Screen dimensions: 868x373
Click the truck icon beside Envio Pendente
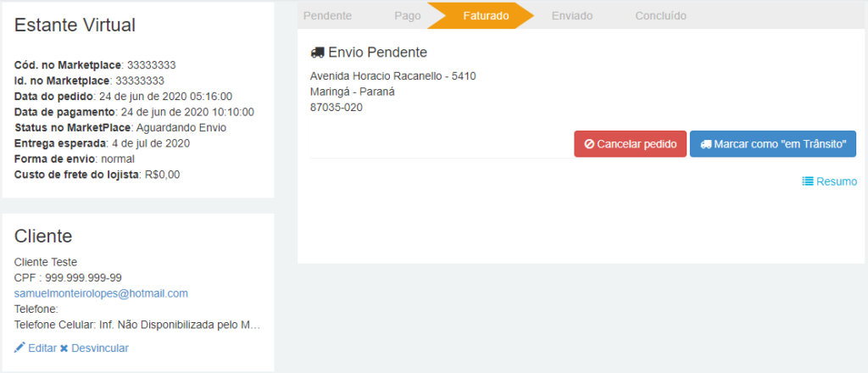tap(317, 53)
